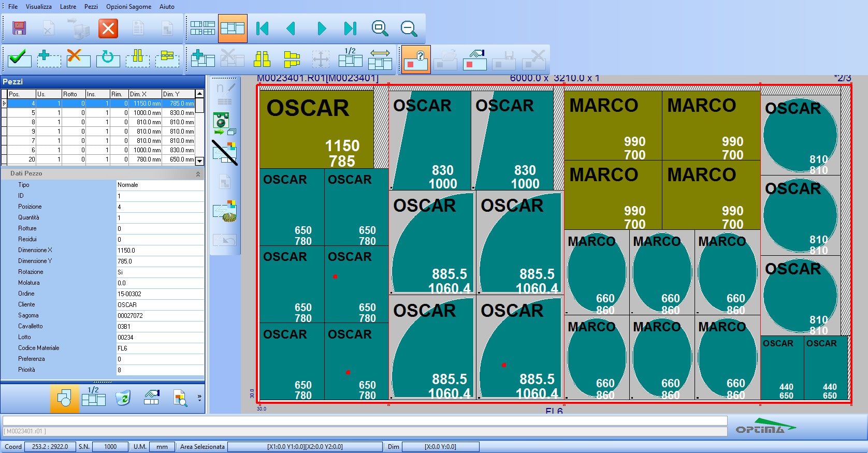The image size is (868, 453).
Task: Sort by the Pos. column header
Action: [x=21, y=94]
